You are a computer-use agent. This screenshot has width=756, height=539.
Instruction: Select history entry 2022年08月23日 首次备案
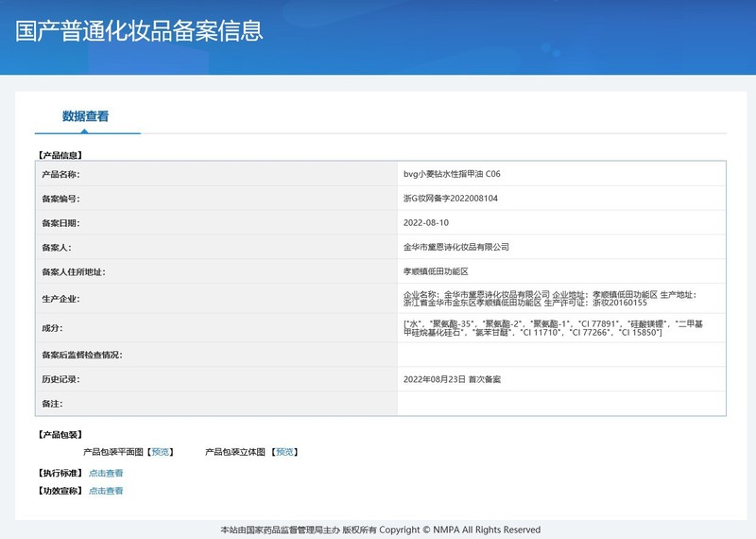click(x=452, y=379)
